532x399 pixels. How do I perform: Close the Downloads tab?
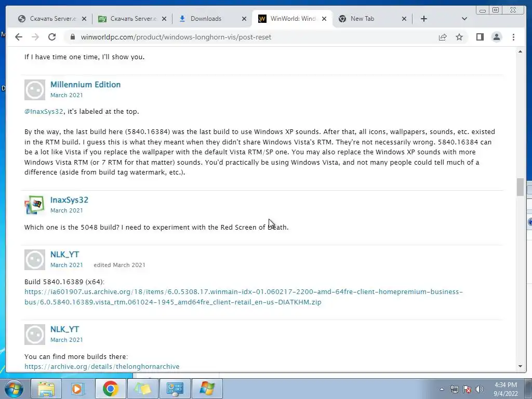[244, 19]
